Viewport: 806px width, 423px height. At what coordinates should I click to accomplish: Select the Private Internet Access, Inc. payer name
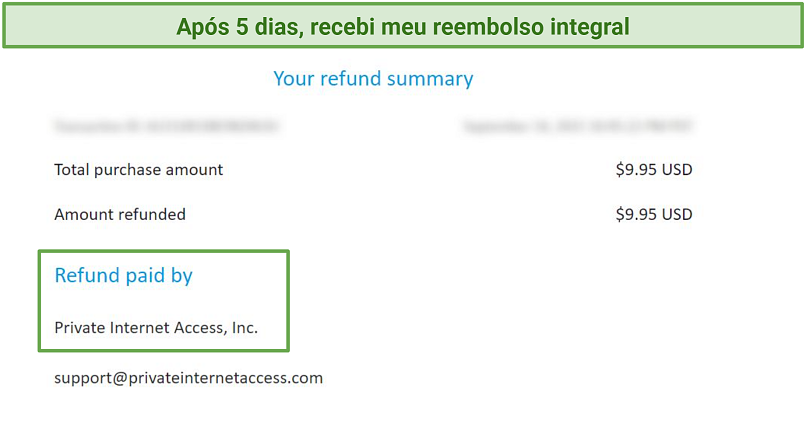click(x=156, y=328)
